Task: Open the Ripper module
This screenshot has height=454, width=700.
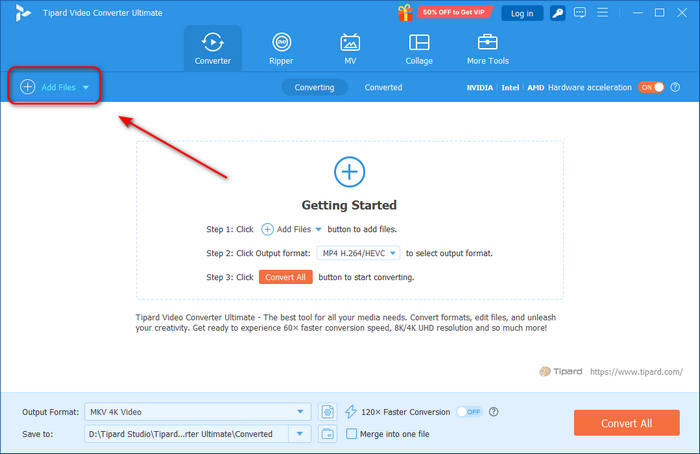Action: tap(281, 48)
